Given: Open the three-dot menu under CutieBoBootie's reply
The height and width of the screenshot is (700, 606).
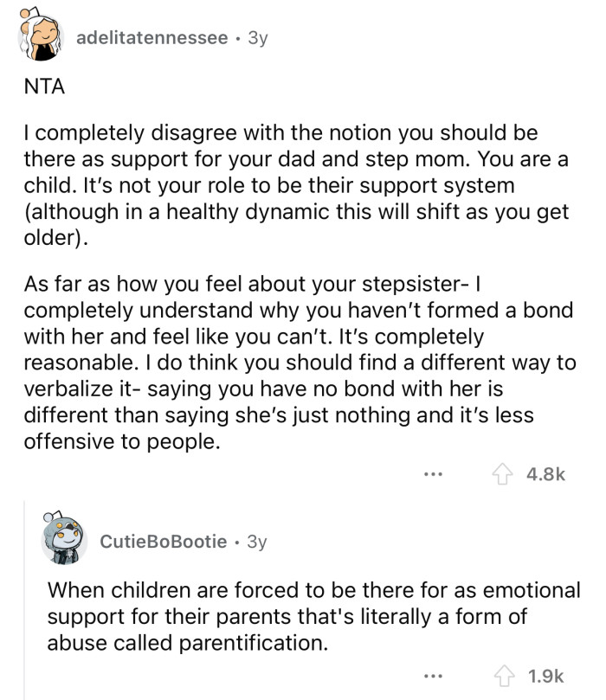Looking at the screenshot, I should click(434, 676).
